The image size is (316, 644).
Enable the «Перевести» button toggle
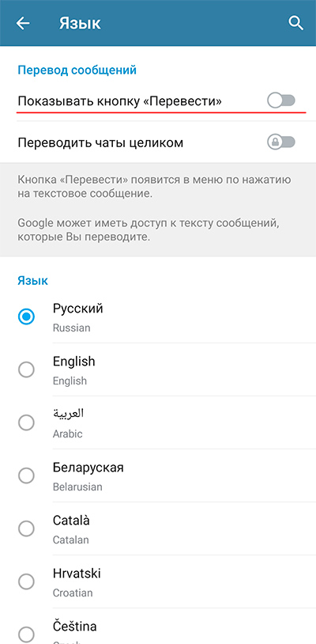[x=281, y=100]
